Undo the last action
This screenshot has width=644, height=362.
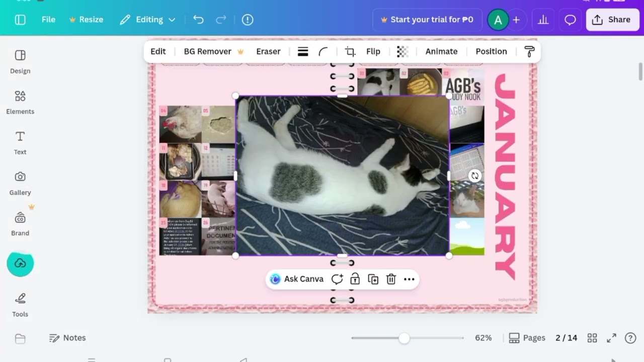pyautogui.click(x=198, y=20)
